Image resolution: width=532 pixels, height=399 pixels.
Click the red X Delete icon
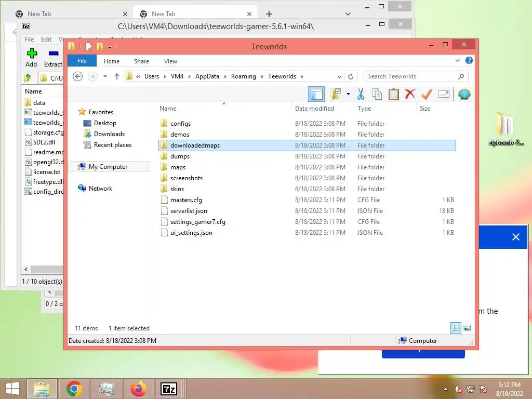coord(410,94)
